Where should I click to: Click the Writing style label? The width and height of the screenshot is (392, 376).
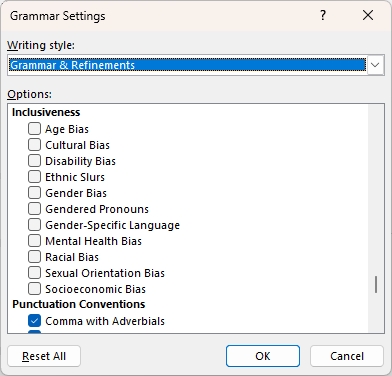[x=41, y=45]
